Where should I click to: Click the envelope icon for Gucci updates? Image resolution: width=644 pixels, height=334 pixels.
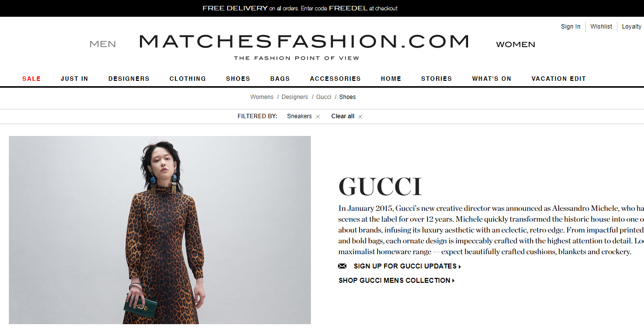(x=342, y=266)
